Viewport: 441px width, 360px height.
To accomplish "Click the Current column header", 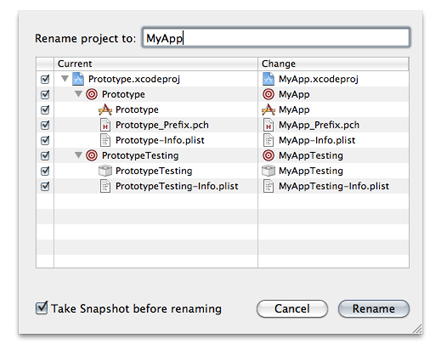I will pyautogui.click(x=156, y=64).
